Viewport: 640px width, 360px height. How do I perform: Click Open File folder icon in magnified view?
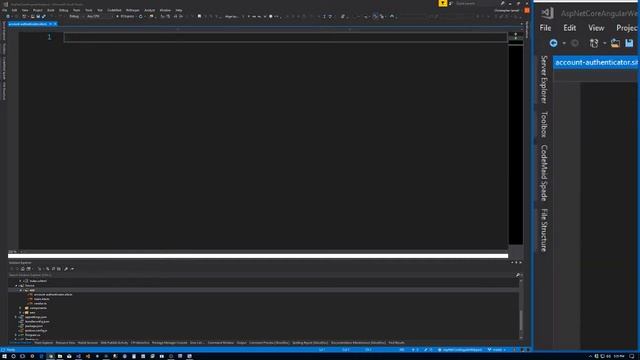(615, 43)
